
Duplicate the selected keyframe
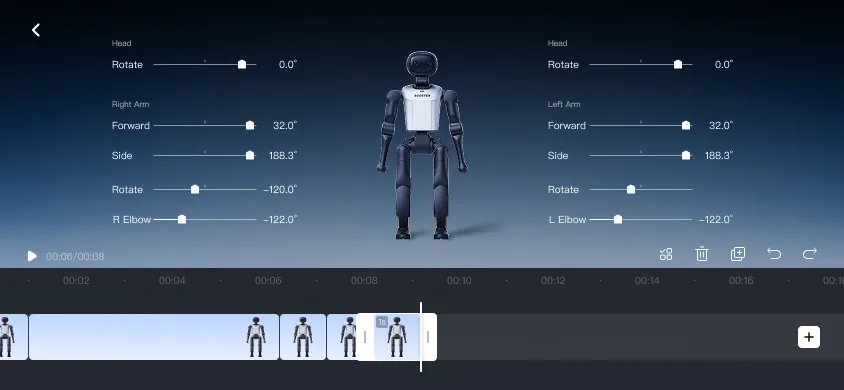(738, 254)
